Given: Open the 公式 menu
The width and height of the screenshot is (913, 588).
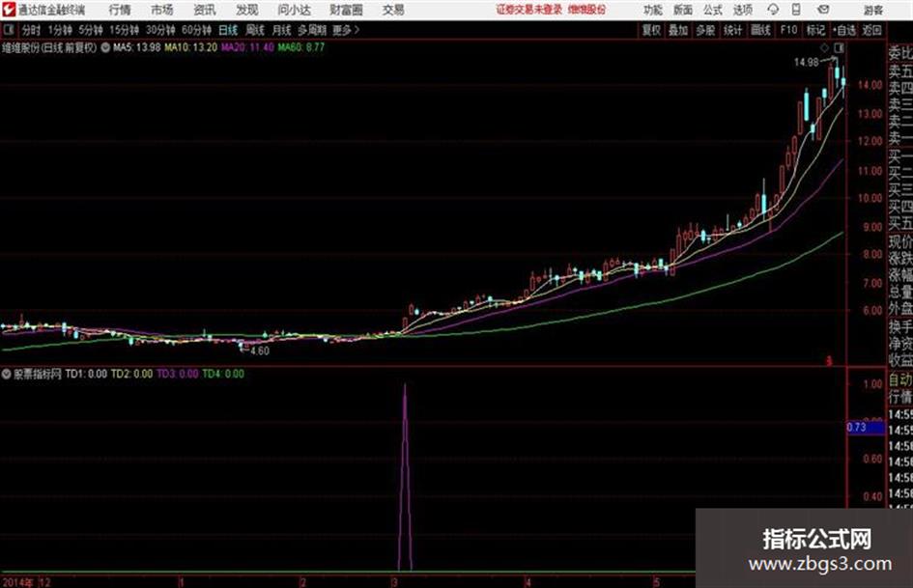Looking at the screenshot, I should coord(713,10).
